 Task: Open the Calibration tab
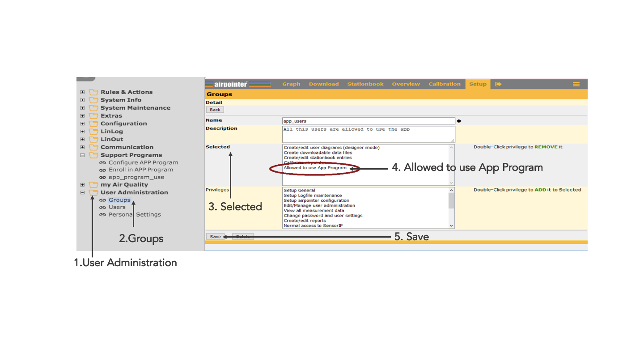[x=444, y=84]
